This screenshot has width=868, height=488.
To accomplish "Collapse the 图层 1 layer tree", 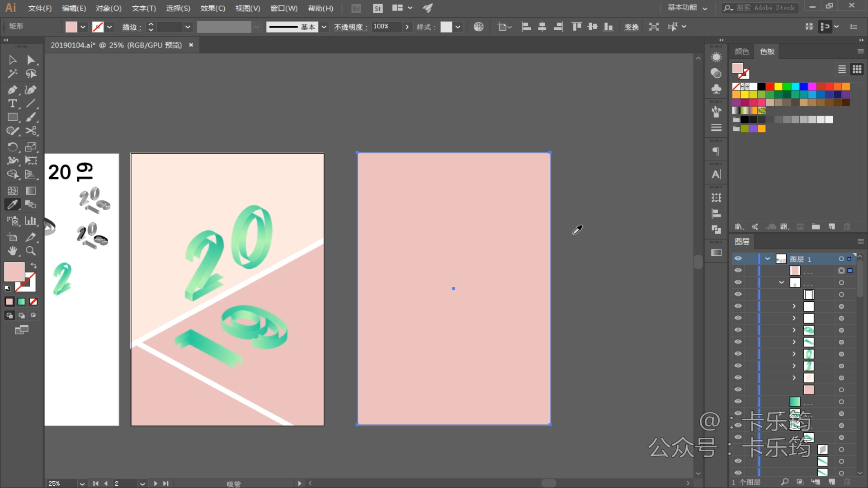I will coord(768,259).
